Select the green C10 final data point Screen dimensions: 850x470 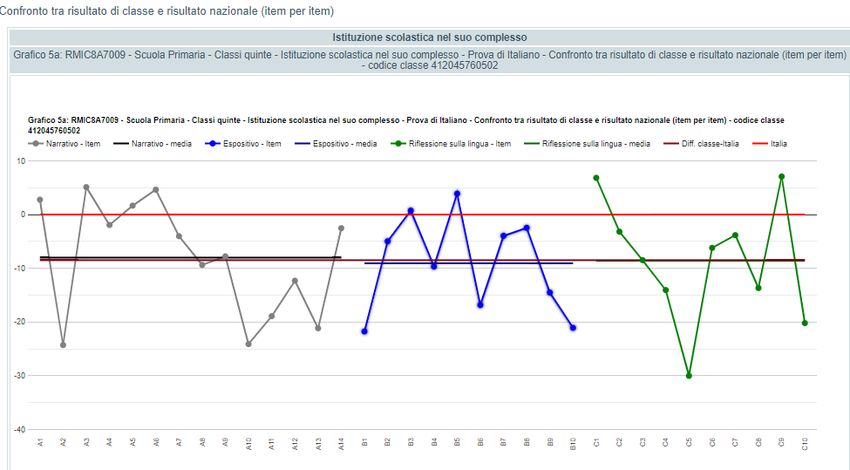coord(804,323)
